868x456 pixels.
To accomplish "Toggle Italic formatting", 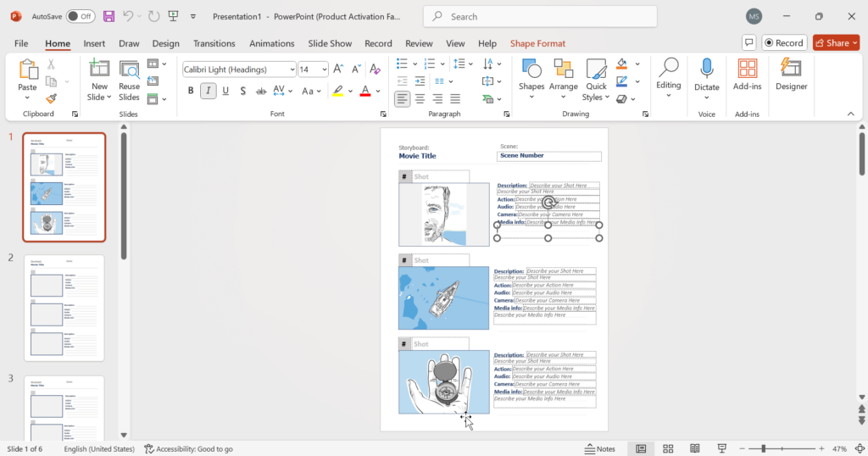I will [208, 91].
